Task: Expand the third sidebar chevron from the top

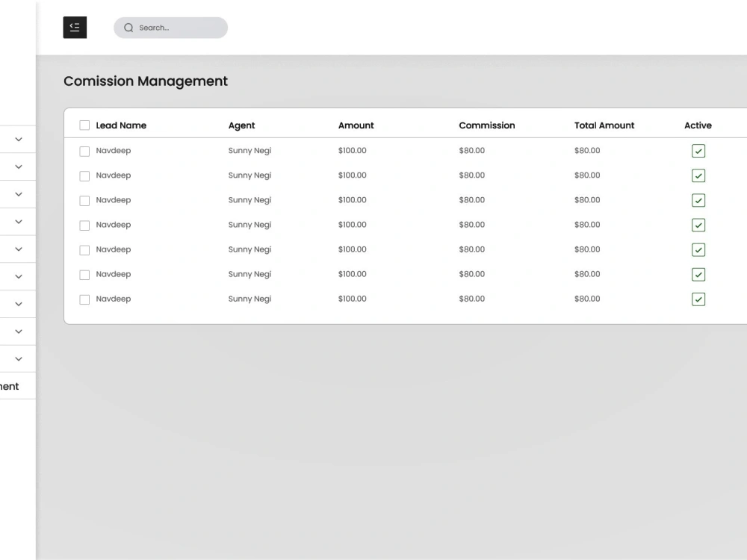Action: [19, 194]
